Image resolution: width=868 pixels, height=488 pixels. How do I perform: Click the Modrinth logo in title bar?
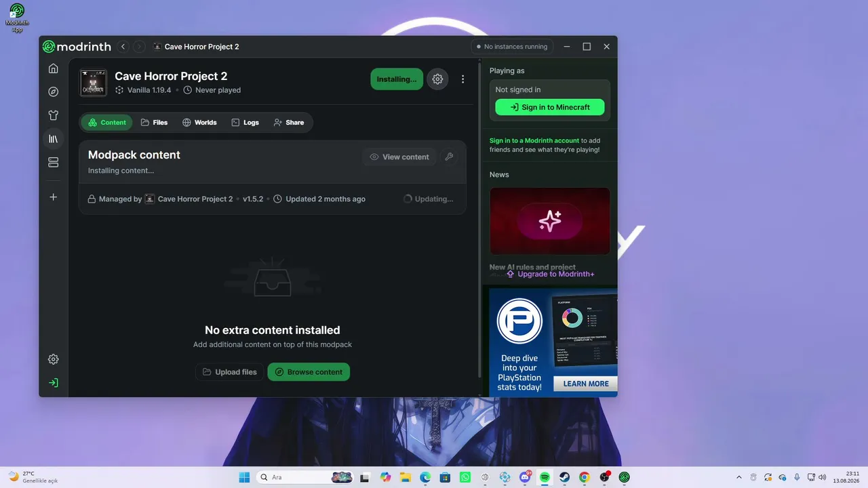coord(77,47)
